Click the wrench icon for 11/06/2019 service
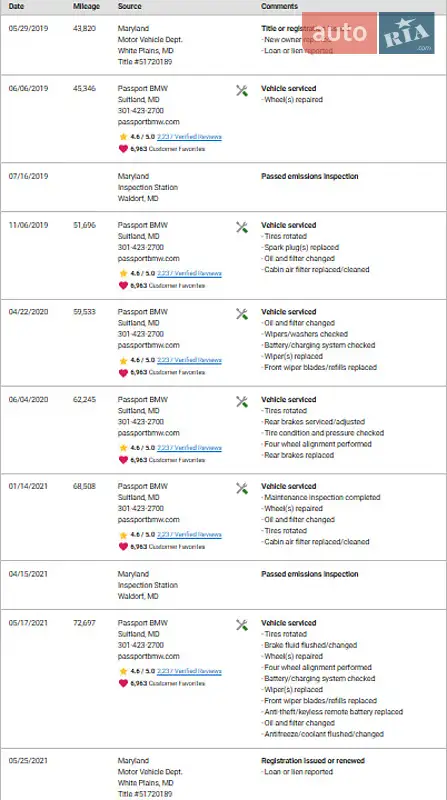 (242, 228)
